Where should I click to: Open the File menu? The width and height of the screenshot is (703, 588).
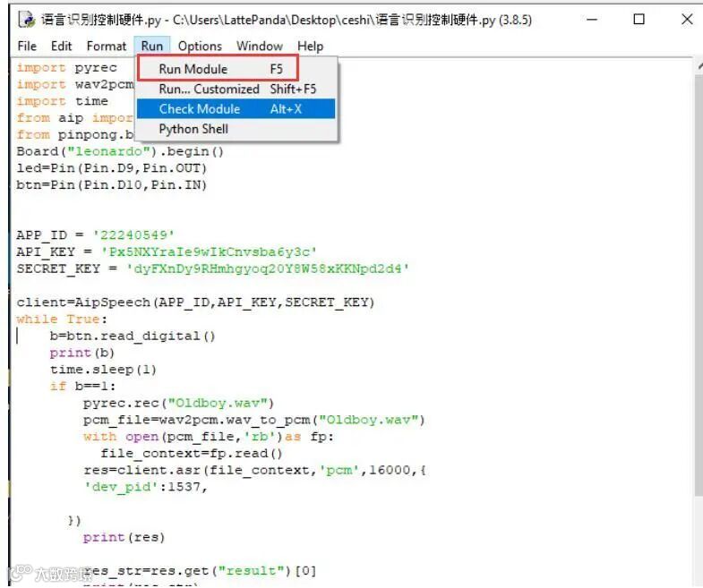click(x=27, y=47)
